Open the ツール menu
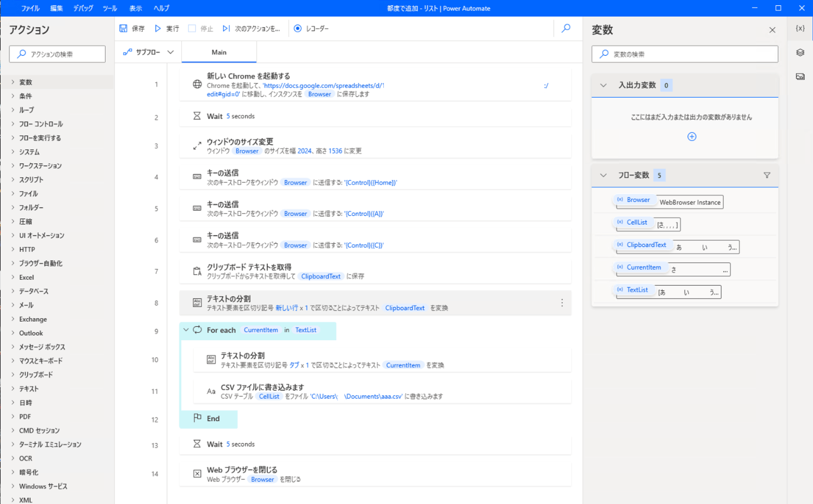Viewport: 813px width, 504px height. click(109, 8)
